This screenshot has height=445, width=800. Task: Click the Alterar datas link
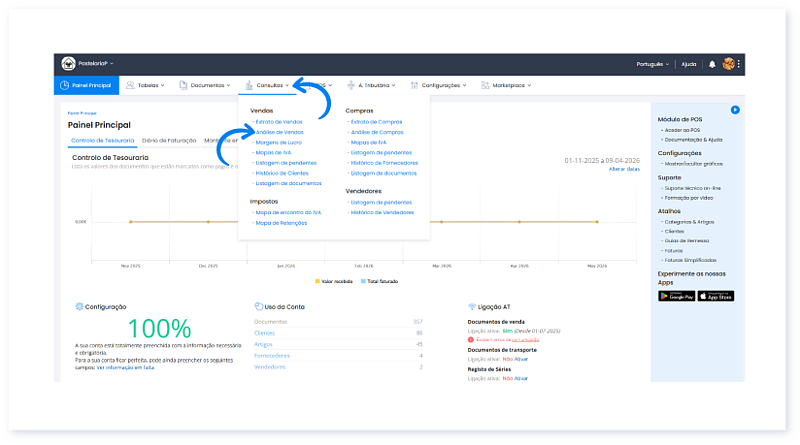pos(623,169)
